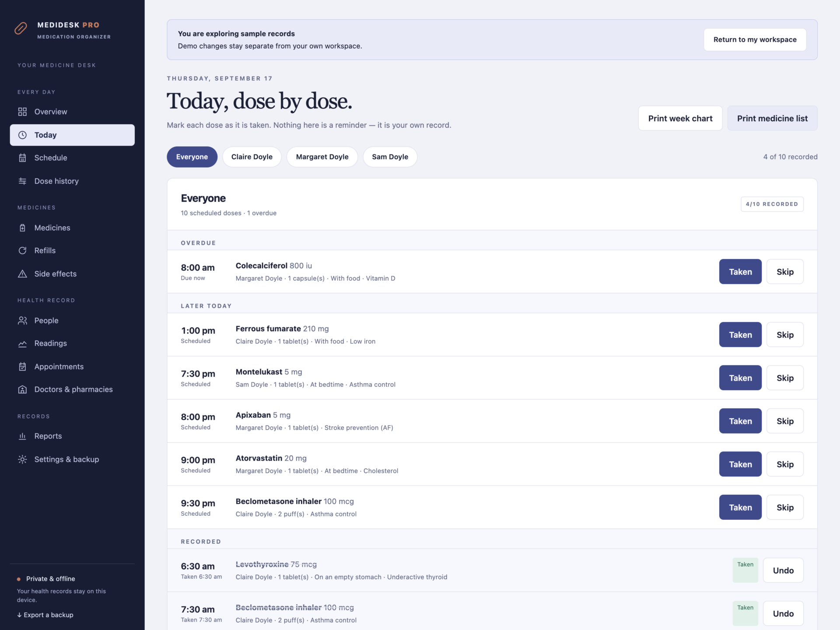840x630 pixels.
Task: Click the Export a backup download arrow
Action: (19, 615)
